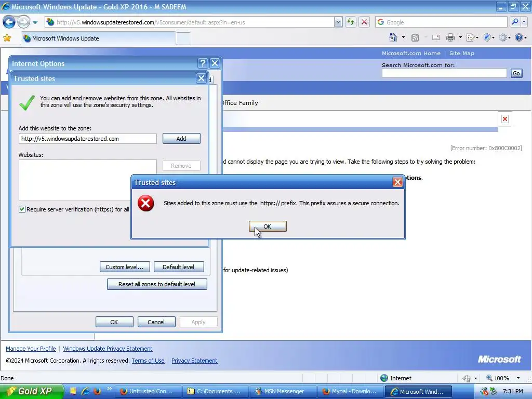This screenshot has width=532, height=399.
Task: Open the zoom level dropdown arrow
Action: tap(518, 378)
